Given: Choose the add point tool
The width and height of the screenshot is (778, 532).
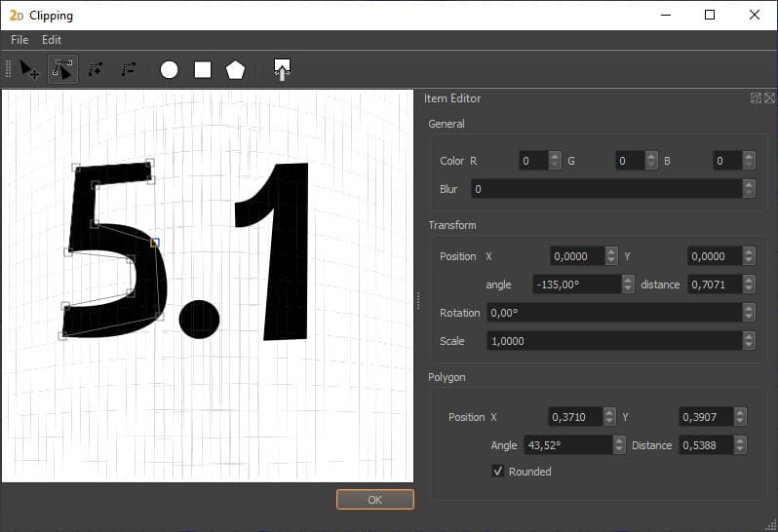Looking at the screenshot, I should pos(96,69).
